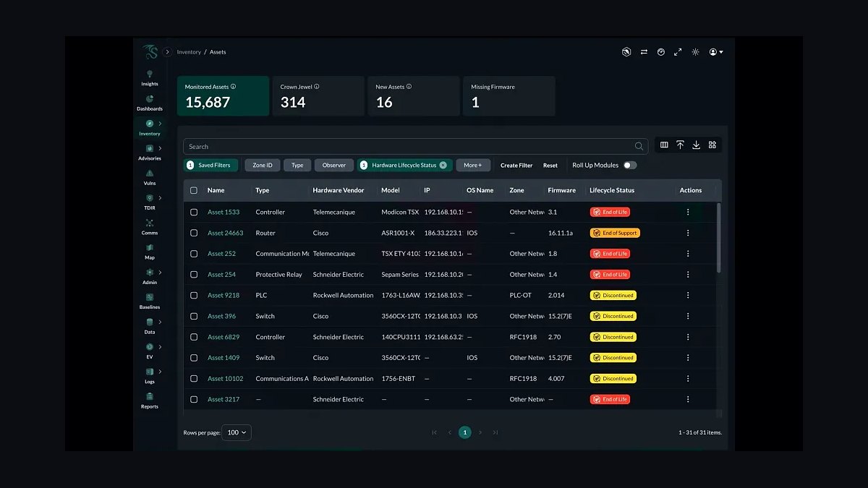Tick the checkbox for Asset 9218
Viewport: 868px width, 488px height.
point(194,295)
